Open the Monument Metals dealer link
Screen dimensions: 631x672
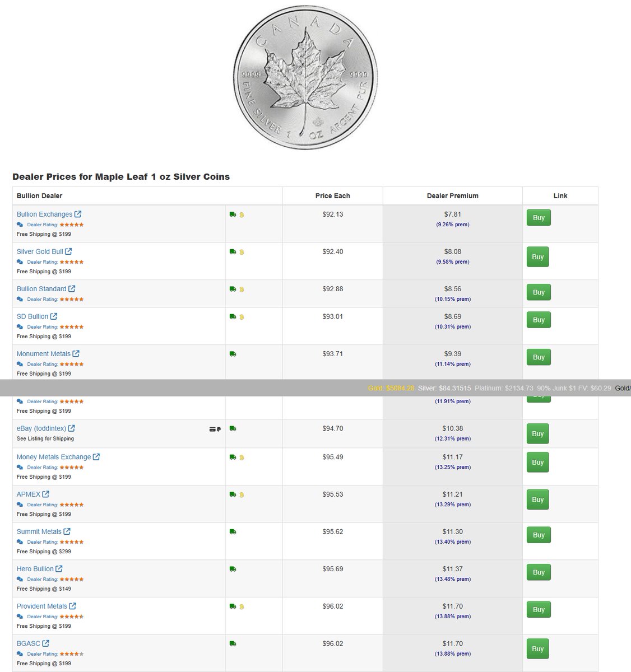pyautogui.click(x=44, y=354)
